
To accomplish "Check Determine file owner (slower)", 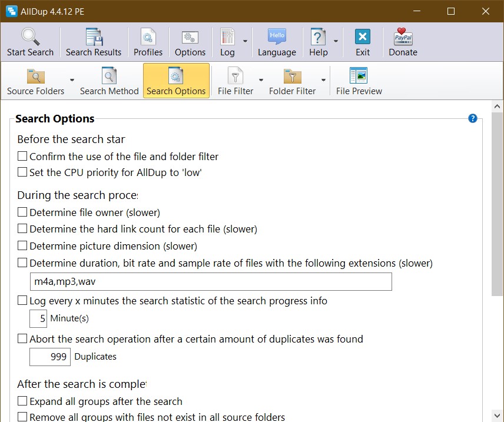I will coord(22,212).
